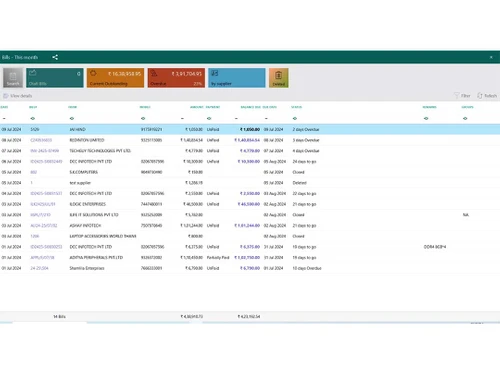Click the STATUS column filter icon
Screen dimensions: 500x375
[295, 118]
